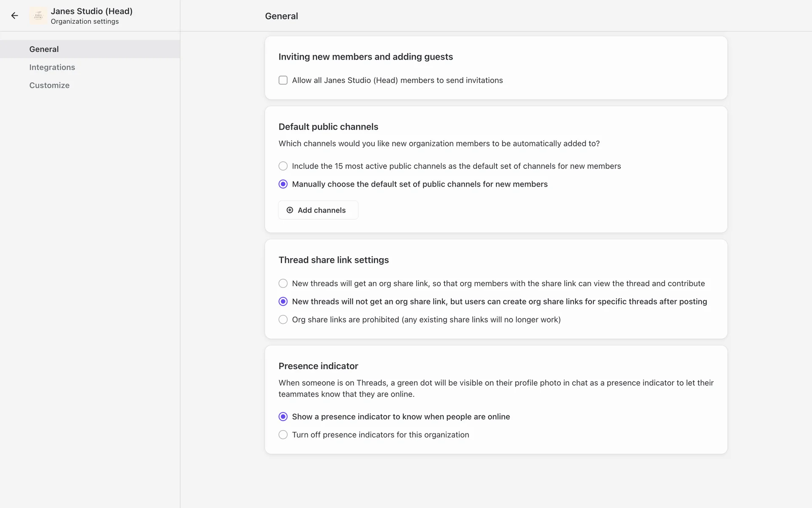Click the back arrow icon
This screenshot has width=812, height=508.
click(x=15, y=16)
